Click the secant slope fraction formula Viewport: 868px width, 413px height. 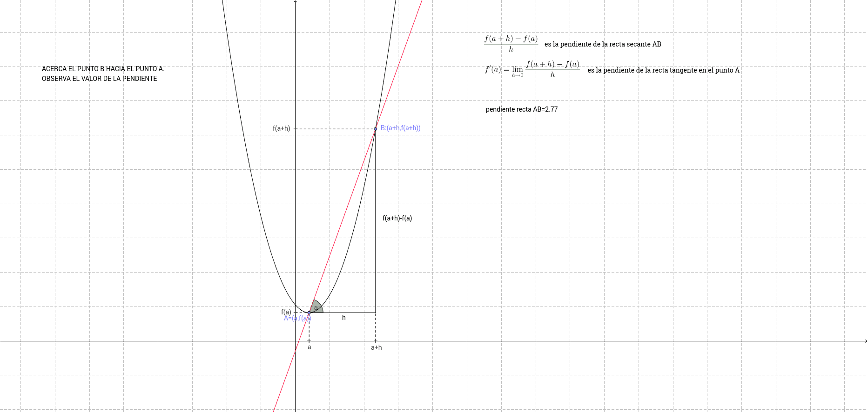[511, 43]
